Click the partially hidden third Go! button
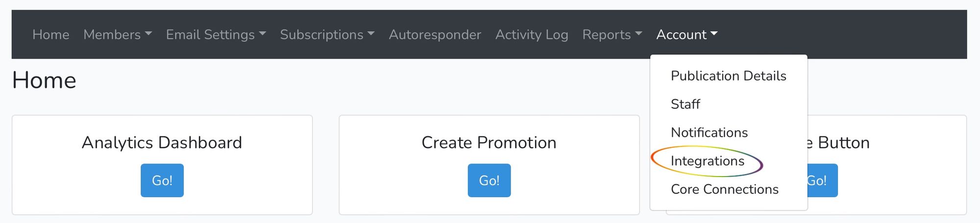The width and height of the screenshot is (980, 223). [x=823, y=180]
